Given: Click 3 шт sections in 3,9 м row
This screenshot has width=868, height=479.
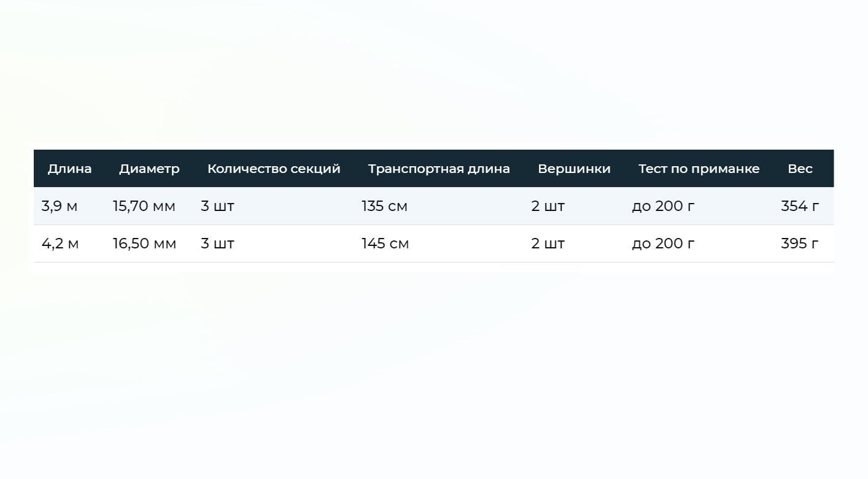Looking at the screenshot, I should pos(217,206).
